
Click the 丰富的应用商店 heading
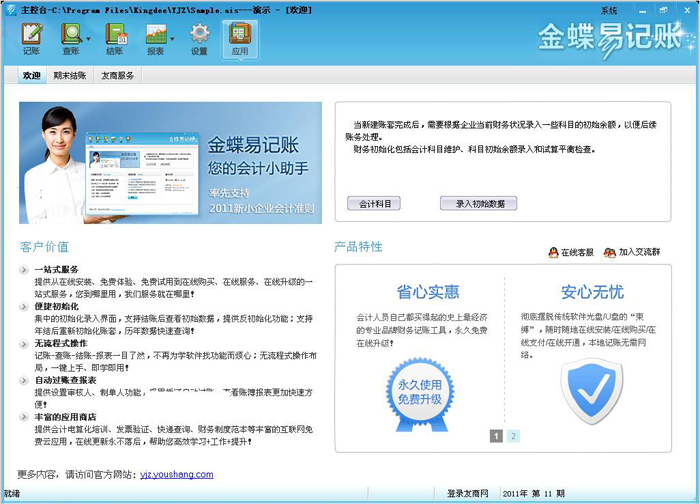click(x=66, y=417)
